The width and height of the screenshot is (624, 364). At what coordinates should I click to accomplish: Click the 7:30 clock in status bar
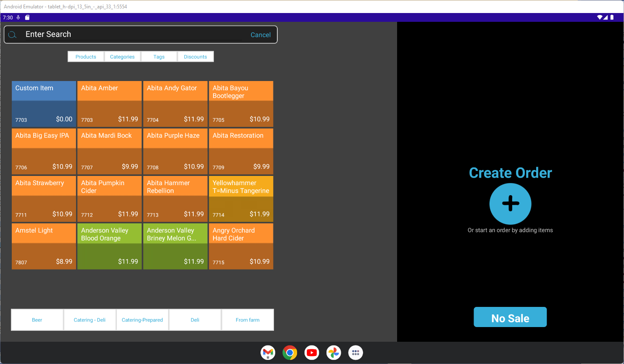pos(8,18)
